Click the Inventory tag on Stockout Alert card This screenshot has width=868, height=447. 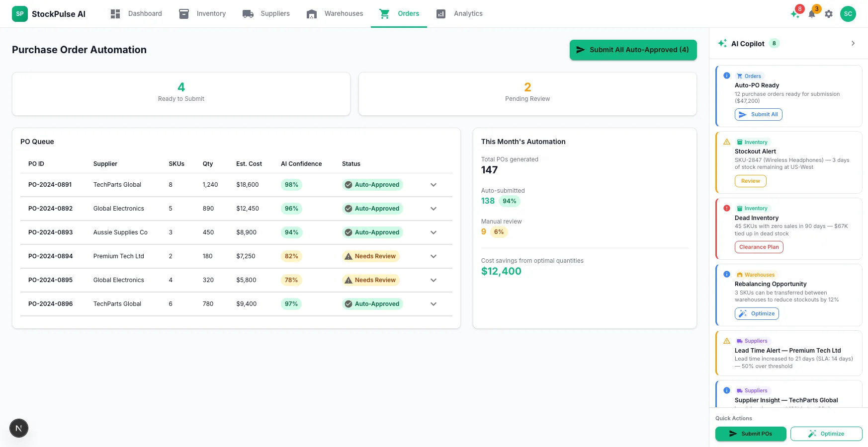(x=752, y=142)
